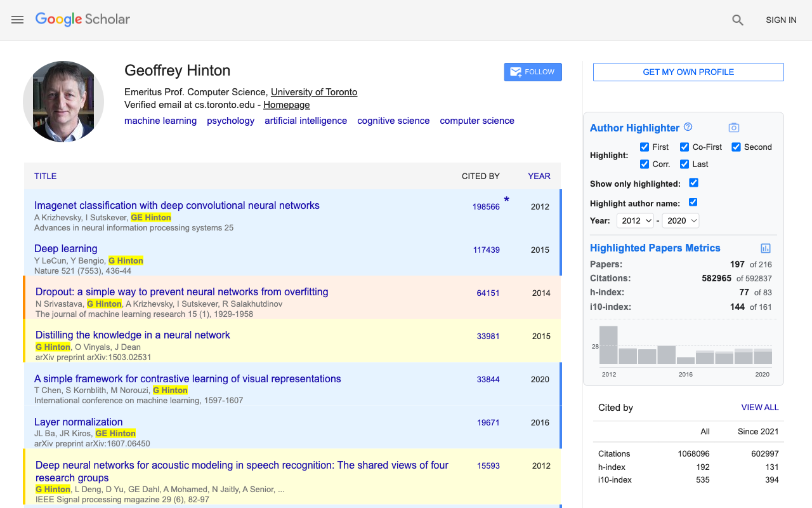This screenshot has height=508, width=812.
Task: Click the FOLLOW button
Action: [533, 72]
